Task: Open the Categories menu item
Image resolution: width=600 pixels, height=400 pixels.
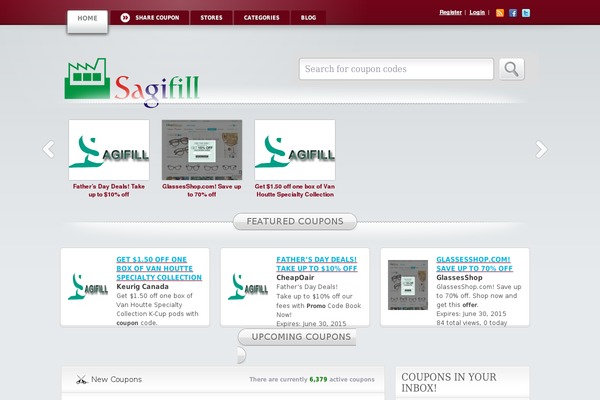Action: pos(261,18)
